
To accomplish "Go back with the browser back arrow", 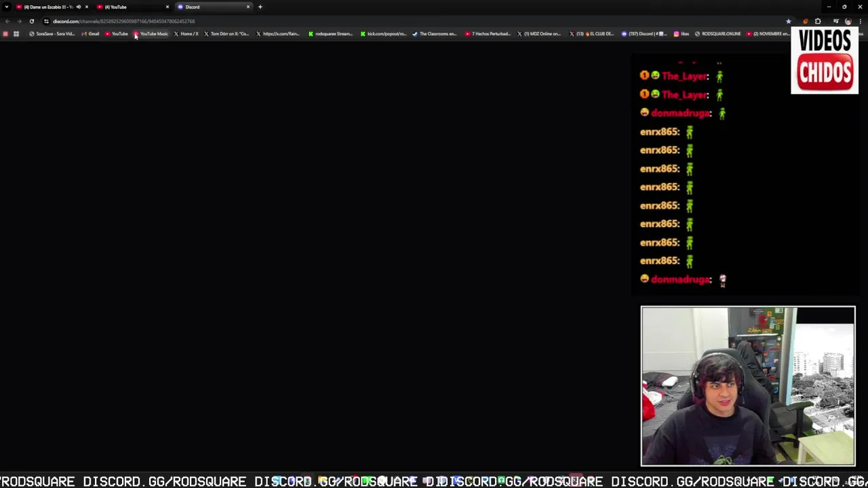I will click(x=7, y=21).
